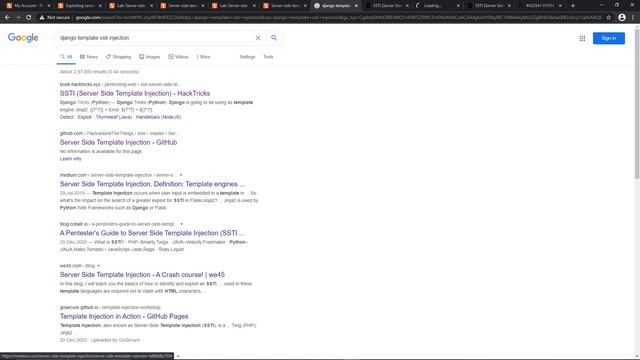Open Template Injection in Action GitHub Pages
Image resolution: width=640 pixels, height=360 pixels.
click(124, 316)
